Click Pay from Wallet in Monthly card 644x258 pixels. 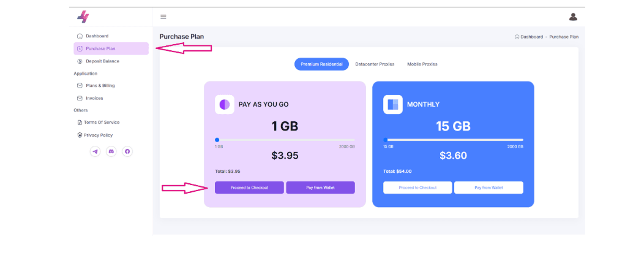(489, 188)
